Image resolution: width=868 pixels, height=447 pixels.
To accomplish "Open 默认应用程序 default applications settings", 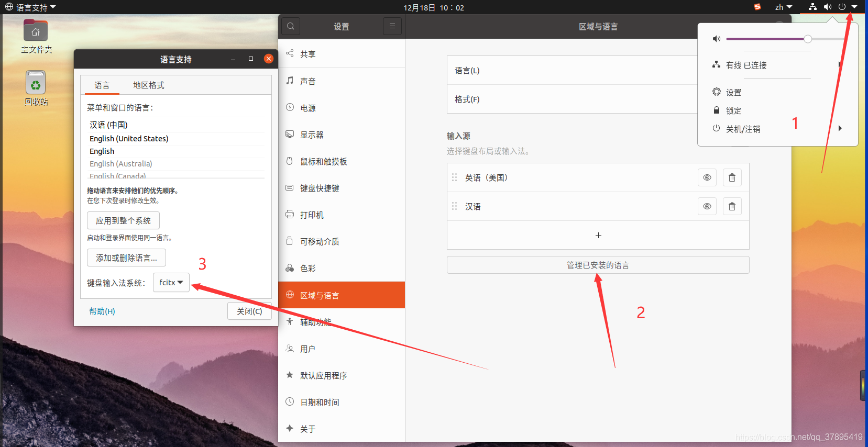I will [342, 375].
